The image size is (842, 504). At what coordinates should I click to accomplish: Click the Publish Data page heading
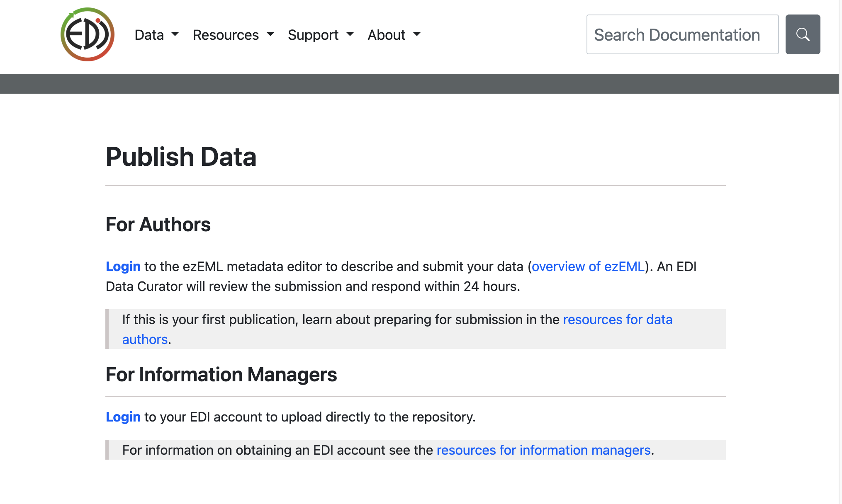click(x=181, y=157)
